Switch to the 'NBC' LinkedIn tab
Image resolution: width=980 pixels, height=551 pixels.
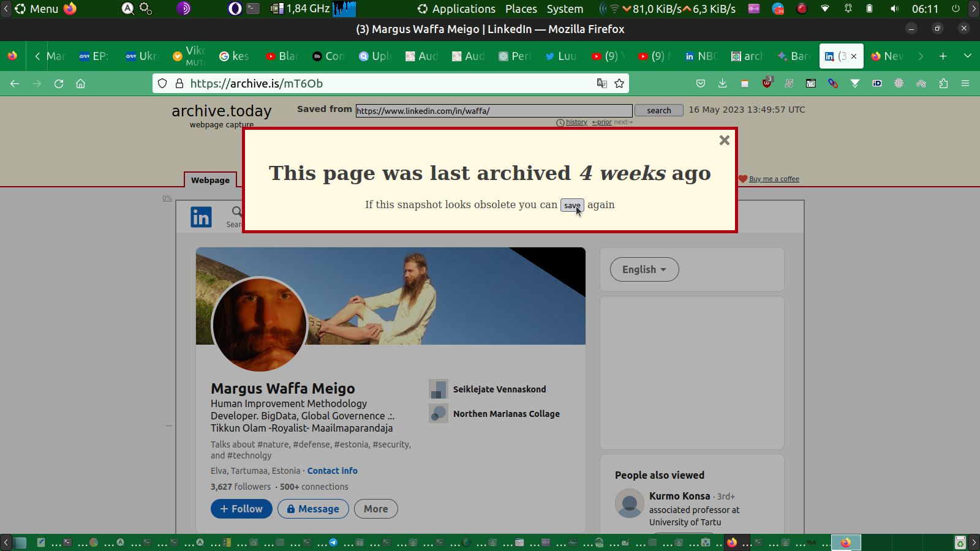701,56
